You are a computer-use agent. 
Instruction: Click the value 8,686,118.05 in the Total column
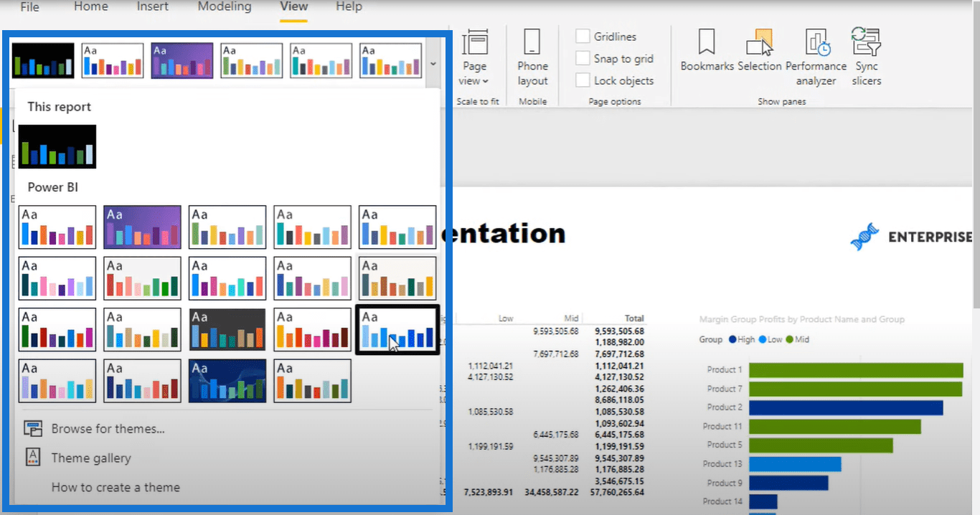pyautogui.click(x=620, y=400)
